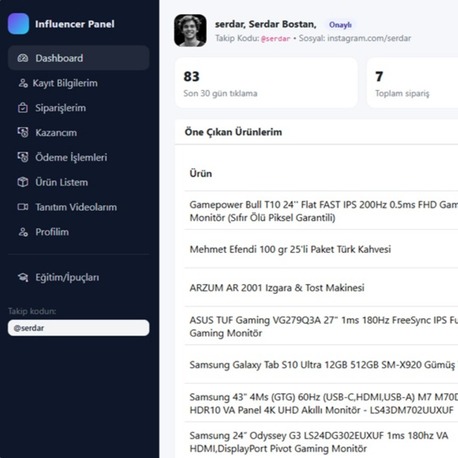
Task: Click Serdar Bostan's profile photo
Action: (x=190, y=30)
